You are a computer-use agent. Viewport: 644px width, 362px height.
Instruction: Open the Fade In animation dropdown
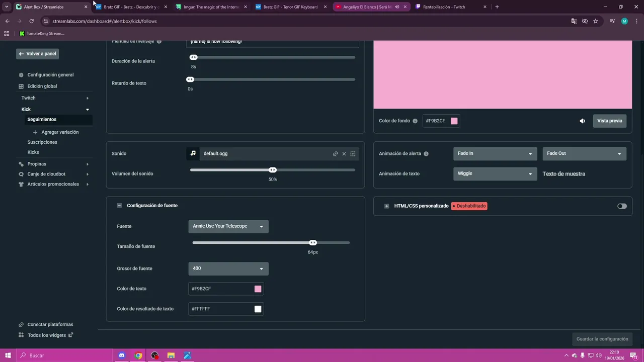click(x=495, y=153)
